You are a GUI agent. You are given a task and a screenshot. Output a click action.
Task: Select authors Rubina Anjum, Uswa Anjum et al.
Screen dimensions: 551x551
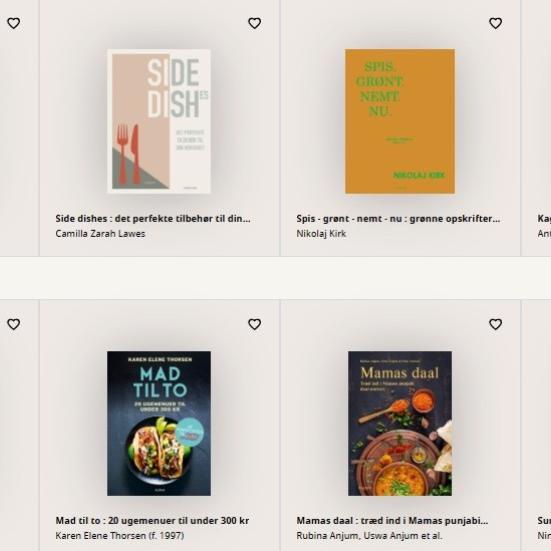click(369, 536)
